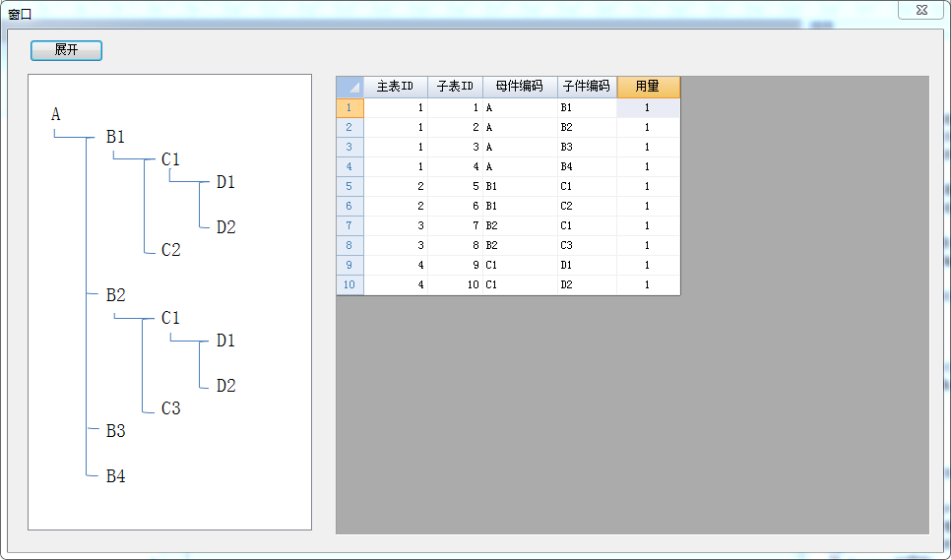Select the B3 tree node
The width and height of the screenshot is (951, 560).
[x=115, y=431]
